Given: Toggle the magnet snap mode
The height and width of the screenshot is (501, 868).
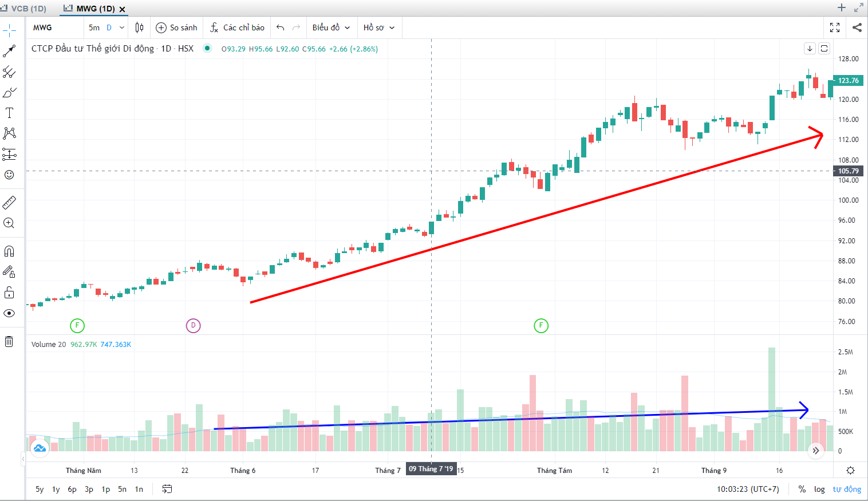Looking at the screenshot, I should pyautogui.click(x=9, y=251).
